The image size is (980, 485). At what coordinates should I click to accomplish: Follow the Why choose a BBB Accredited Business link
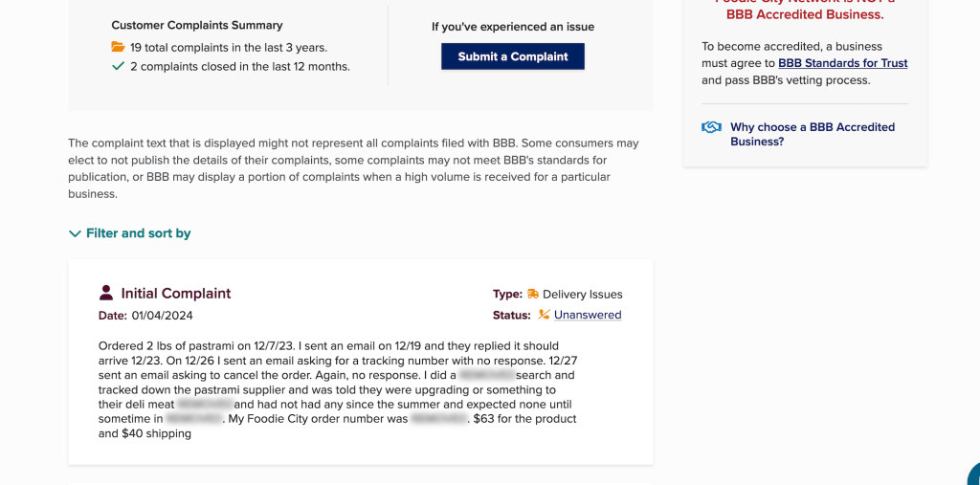click(x=812, y=134)
